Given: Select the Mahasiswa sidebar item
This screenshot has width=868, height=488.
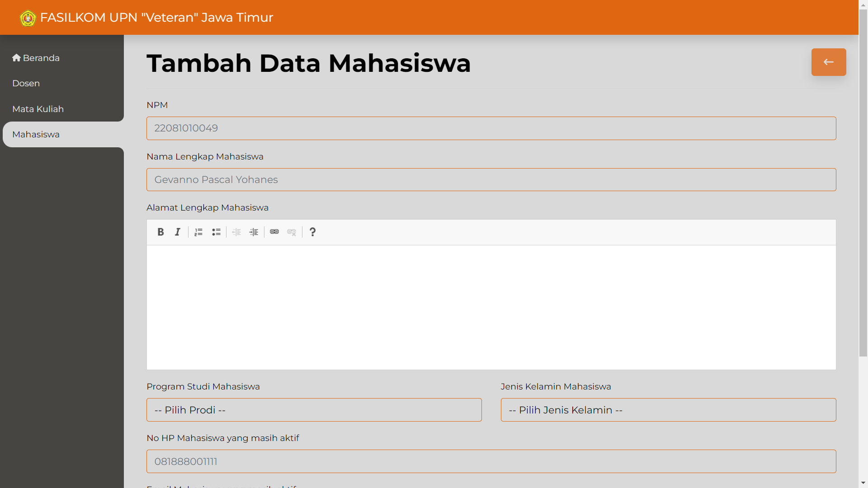Looking at the screenshot, I should point(63,134).
